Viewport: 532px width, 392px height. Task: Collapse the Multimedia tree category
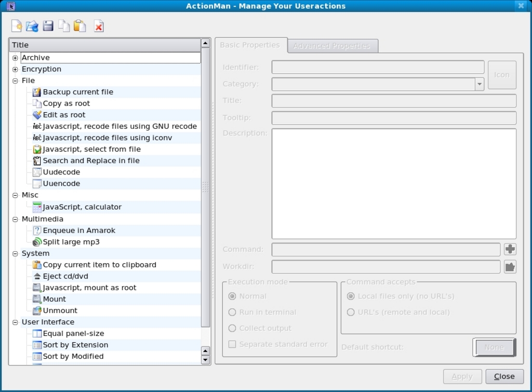(x=15, y=219)
